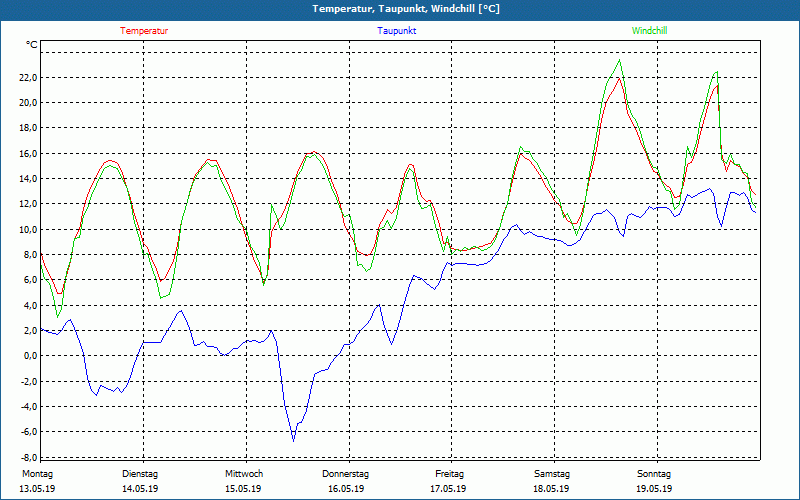Click the -8,0 y-axis value
800x500 pixels.
pyautogui.click(x=29, y=457)
